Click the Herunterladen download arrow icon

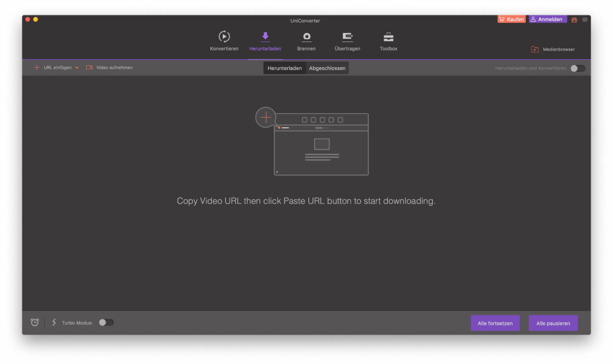click(265, 37)
